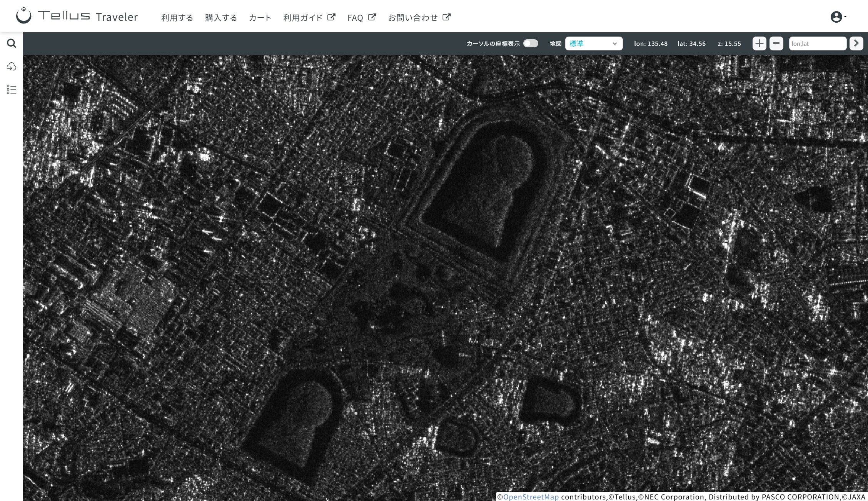This screenshot has height=501, width=868.
Task: Click the search magnifier icon in sidebar
Action: click(x=12, y=43)
